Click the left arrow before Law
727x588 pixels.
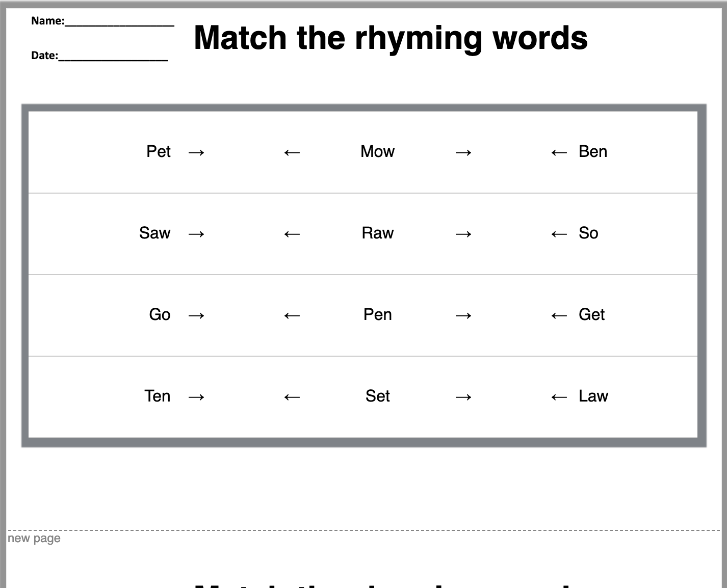(x=559, y=397)
